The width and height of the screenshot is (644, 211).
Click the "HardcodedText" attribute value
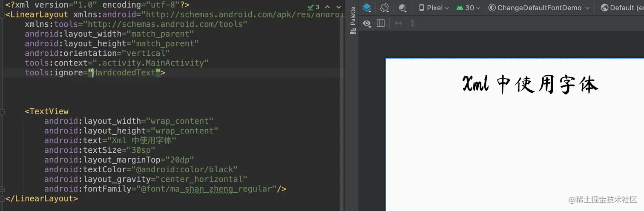click(x=124, y=73)
